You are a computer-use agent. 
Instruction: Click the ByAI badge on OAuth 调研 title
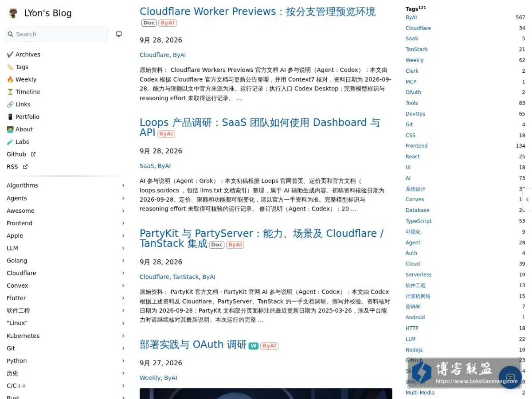pos(269,346)
